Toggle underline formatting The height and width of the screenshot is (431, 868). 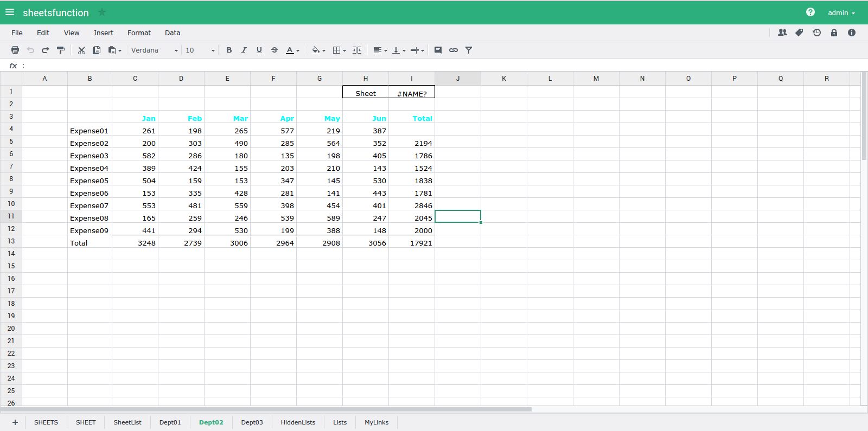[x=259, y=50]
